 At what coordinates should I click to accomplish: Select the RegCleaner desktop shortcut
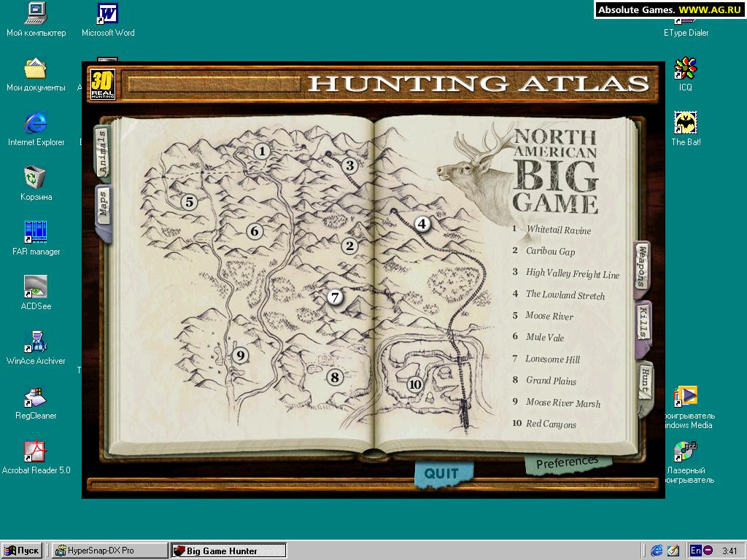pos(36,402)
